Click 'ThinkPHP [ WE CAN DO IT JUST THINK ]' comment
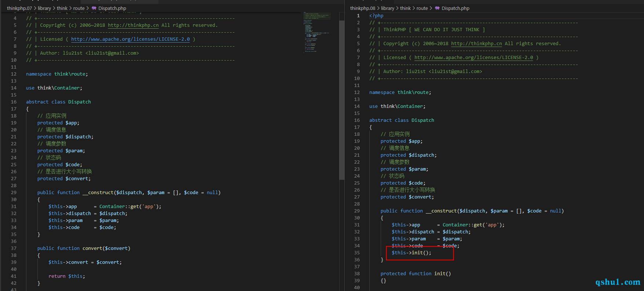The height and width of the screenshot is (291, 644). pyautogui.click(x=434, y=30)
